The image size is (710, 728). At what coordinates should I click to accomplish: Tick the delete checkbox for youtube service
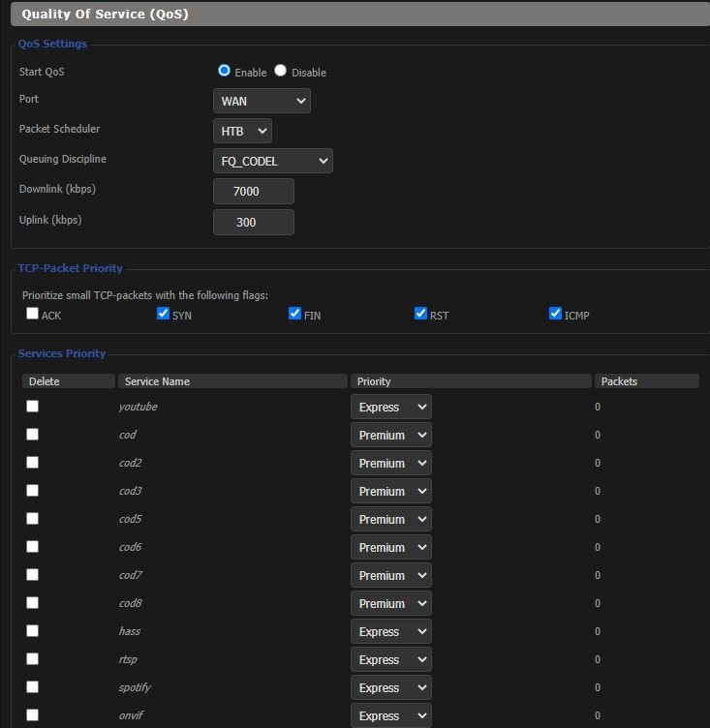(x=33, y=407)
